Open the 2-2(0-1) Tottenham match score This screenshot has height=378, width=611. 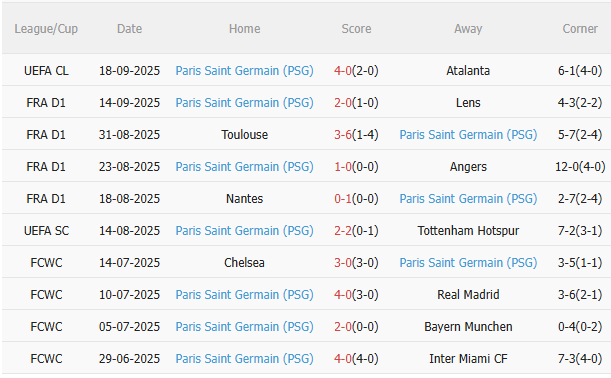tap(356, 230)
